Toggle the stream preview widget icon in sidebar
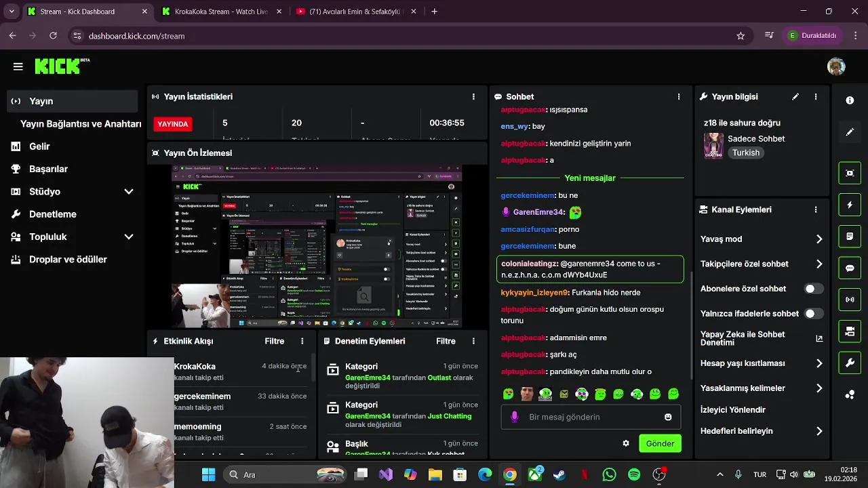Image resolution: width=868 pixels, height=488 pixels. pos(850,173)
